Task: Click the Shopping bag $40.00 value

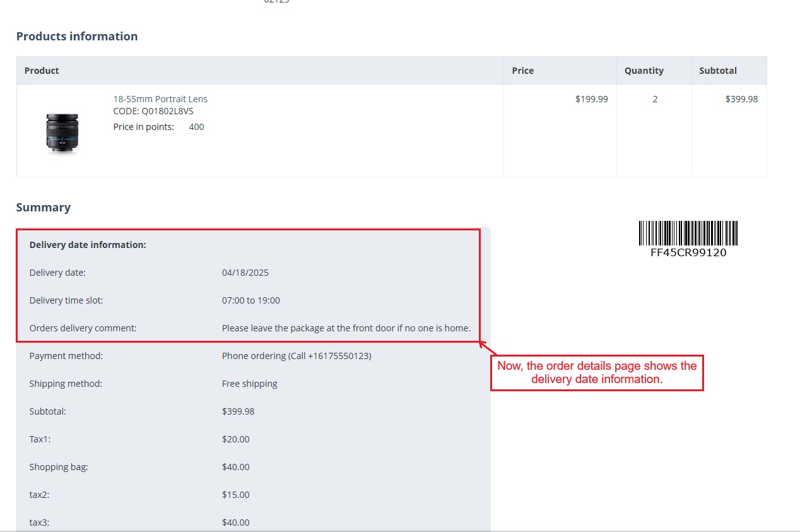Action: point(235,467)
